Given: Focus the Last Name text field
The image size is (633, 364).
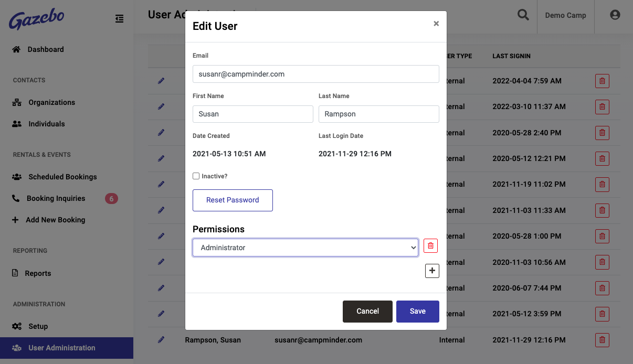Looking at the screenshot, I should [378, 114].
